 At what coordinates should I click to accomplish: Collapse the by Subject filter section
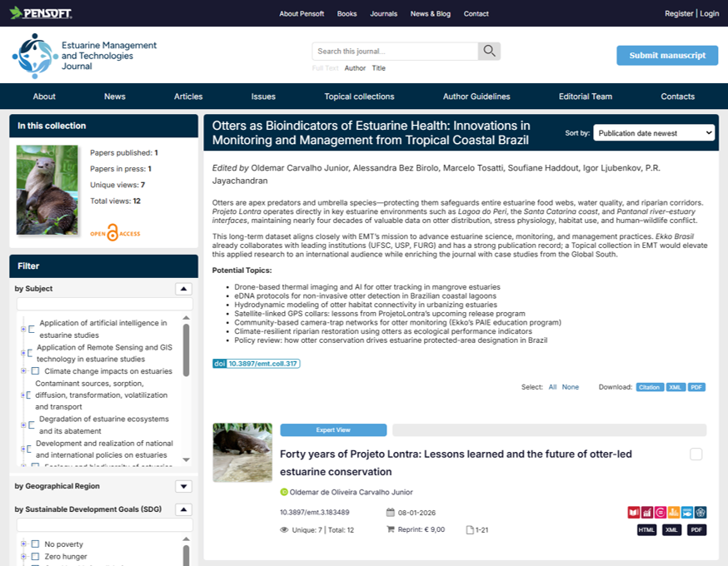pos(183,289)
